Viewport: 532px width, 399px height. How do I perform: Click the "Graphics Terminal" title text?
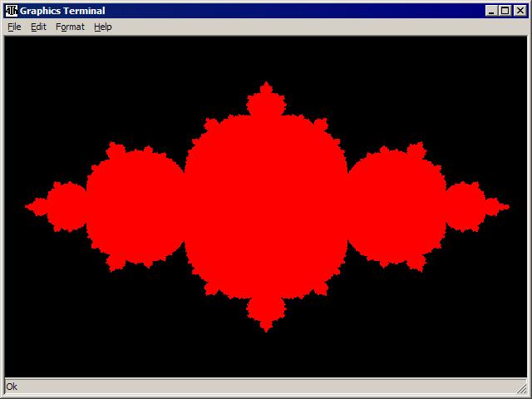click(62, 11)
